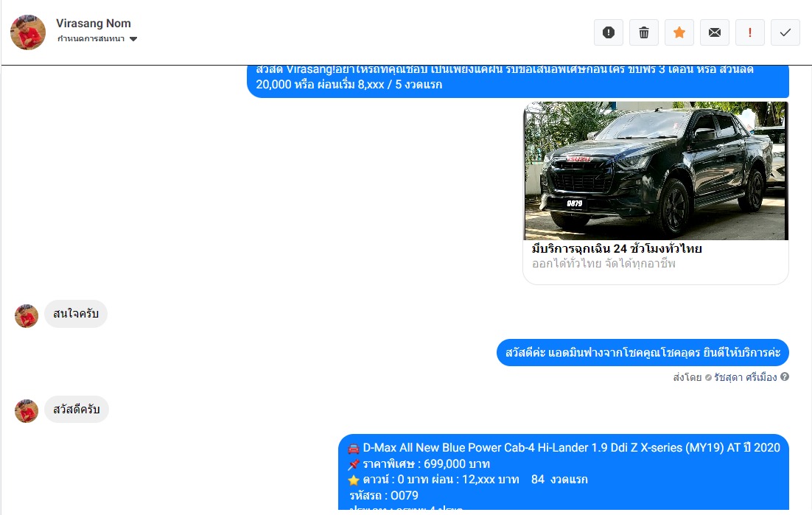Click card subtitle ออกได้ทั่วไทย จัดได้ทุกอาชีพ

pyautogui.click(x=603, y=264)
